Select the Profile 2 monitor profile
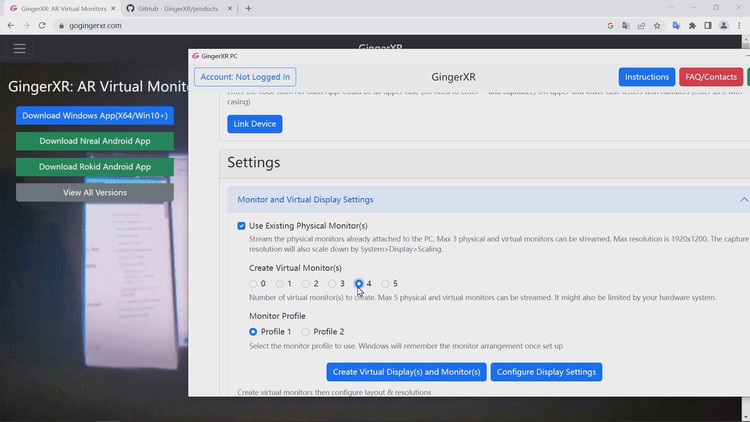Image resolution: width=750 pixels, height=422 pixels. coord(305,332)
